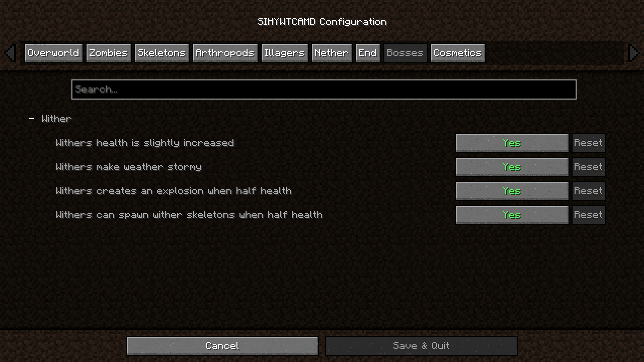Toggle Withers make weather stormy
This screenshot has height=362, width=644.
(x=512, y=166)
